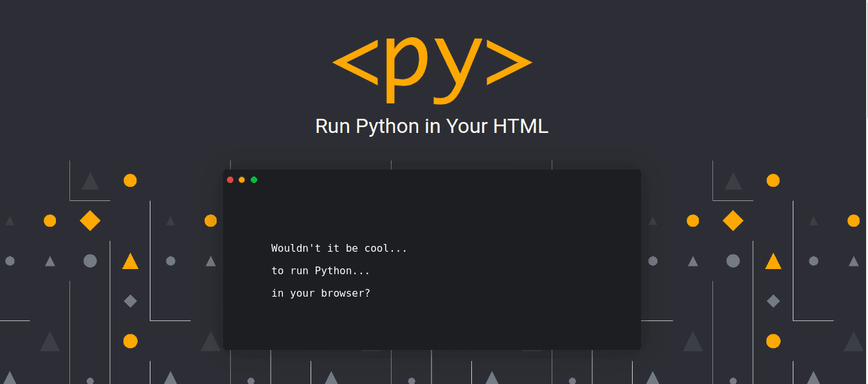This screenshot has width=868, height=384.
Task: Click the large gray circle on left side
Action: pyautogui.click(x=90, y=261)
